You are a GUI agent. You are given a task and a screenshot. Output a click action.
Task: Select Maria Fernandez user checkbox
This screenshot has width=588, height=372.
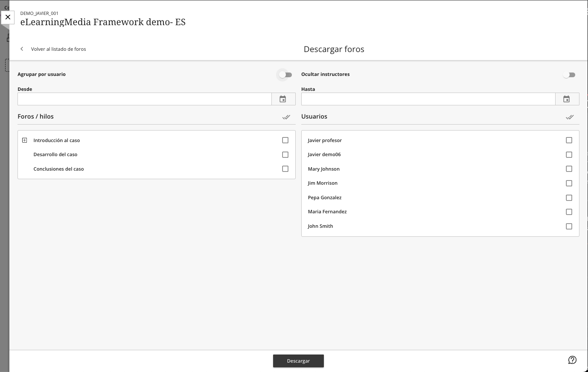point(569,212)
